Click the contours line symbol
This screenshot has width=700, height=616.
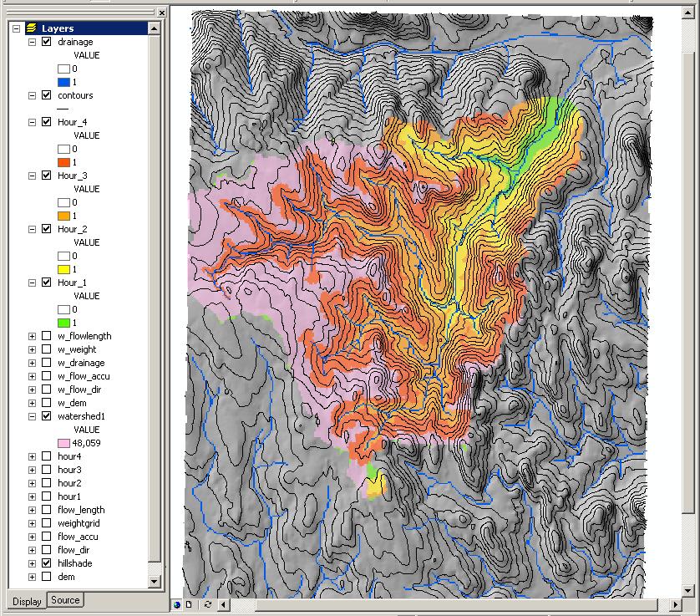pyautogui.click(x=63, y=109)
